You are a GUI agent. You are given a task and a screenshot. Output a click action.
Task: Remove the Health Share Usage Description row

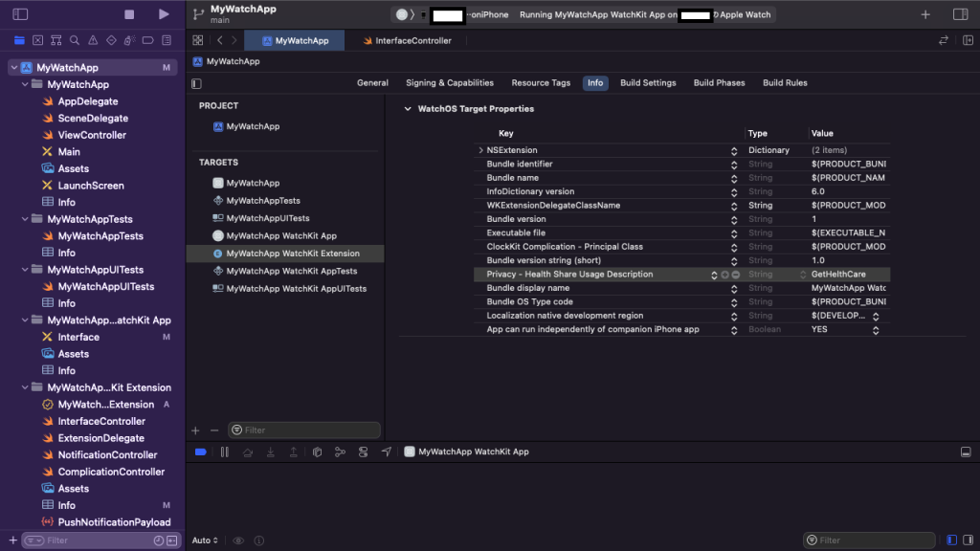[x=736, y=275]
